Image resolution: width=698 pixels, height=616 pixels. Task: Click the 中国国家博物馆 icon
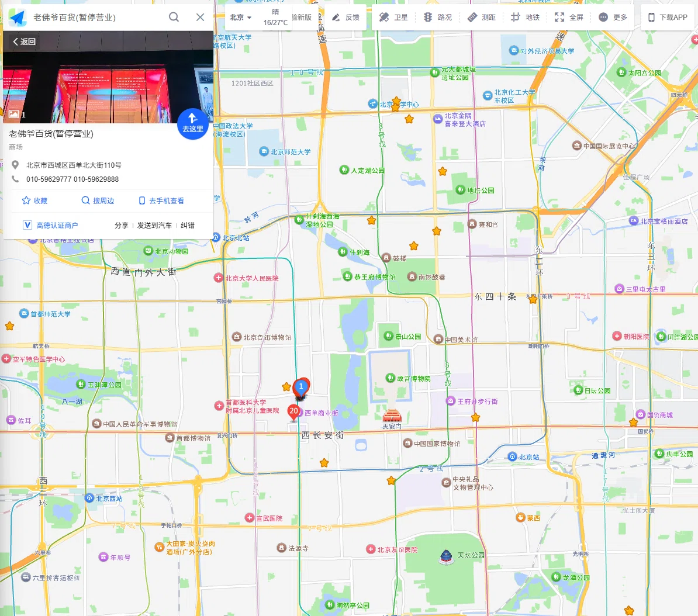point(408,444)
